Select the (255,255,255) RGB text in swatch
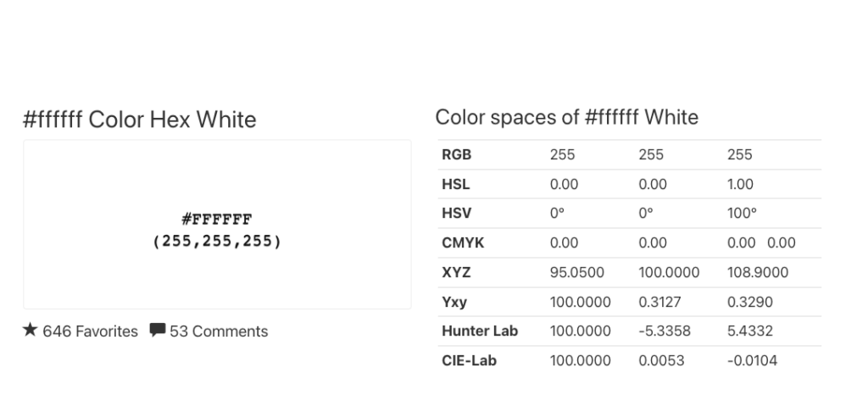 (x=217, y=241)
